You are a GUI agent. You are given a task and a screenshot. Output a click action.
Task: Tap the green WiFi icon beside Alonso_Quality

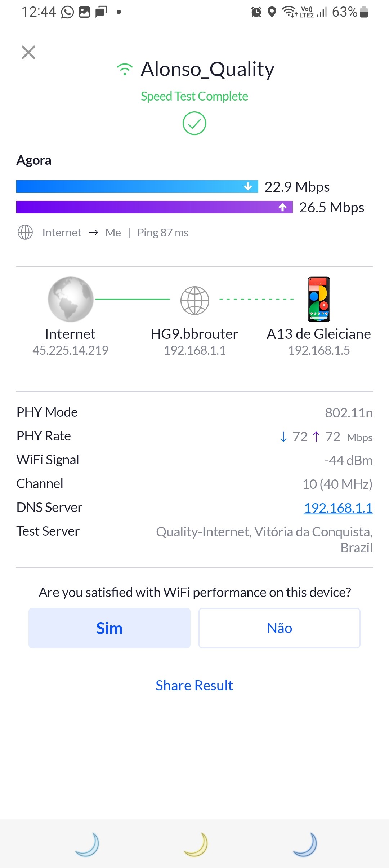(x=125, y=69)
